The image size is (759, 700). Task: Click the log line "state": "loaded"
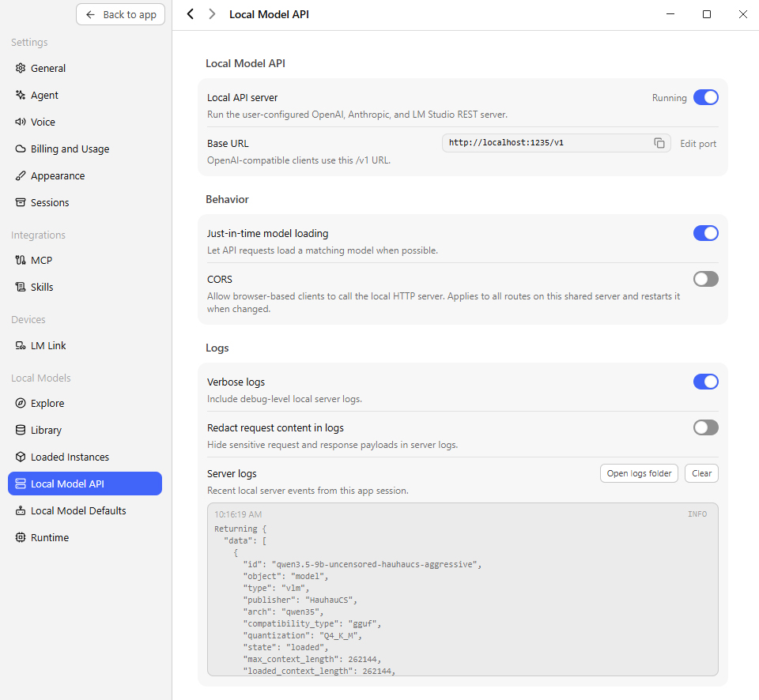click(x=285, y=647)
